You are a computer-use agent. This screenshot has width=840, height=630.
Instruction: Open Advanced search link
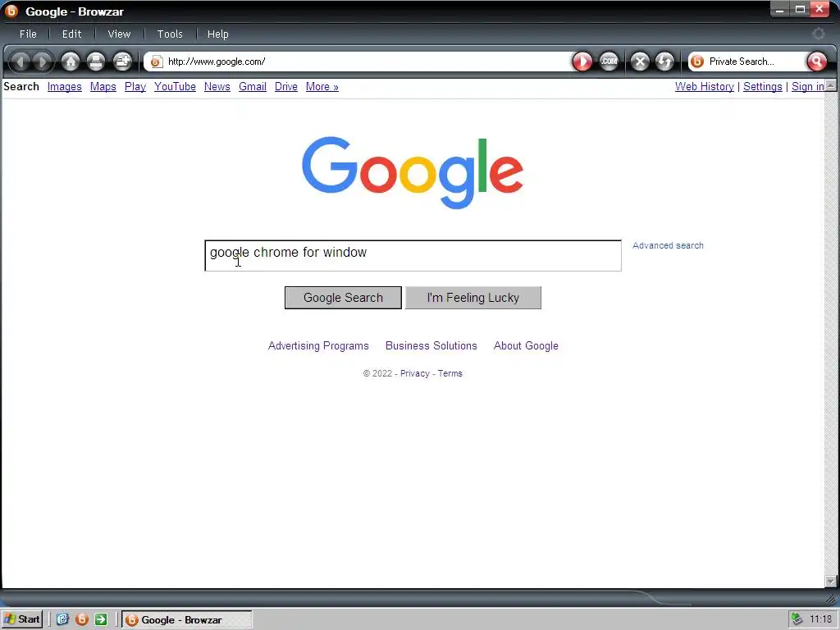668,245
